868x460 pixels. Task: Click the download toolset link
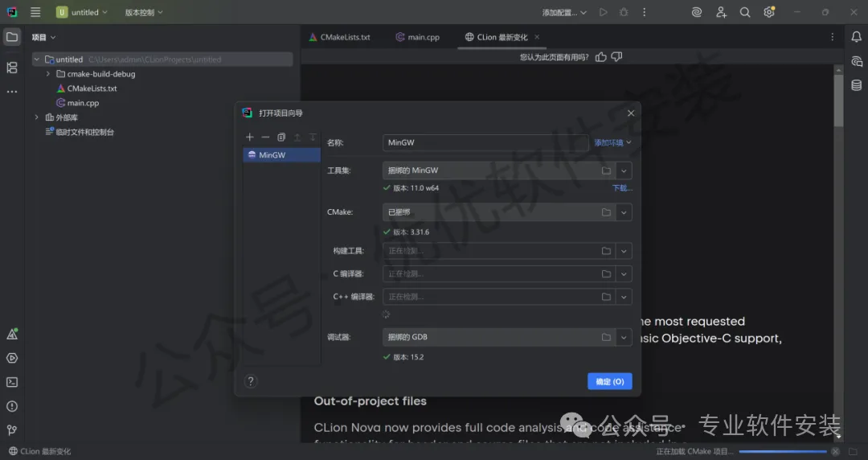pos(622,188)
